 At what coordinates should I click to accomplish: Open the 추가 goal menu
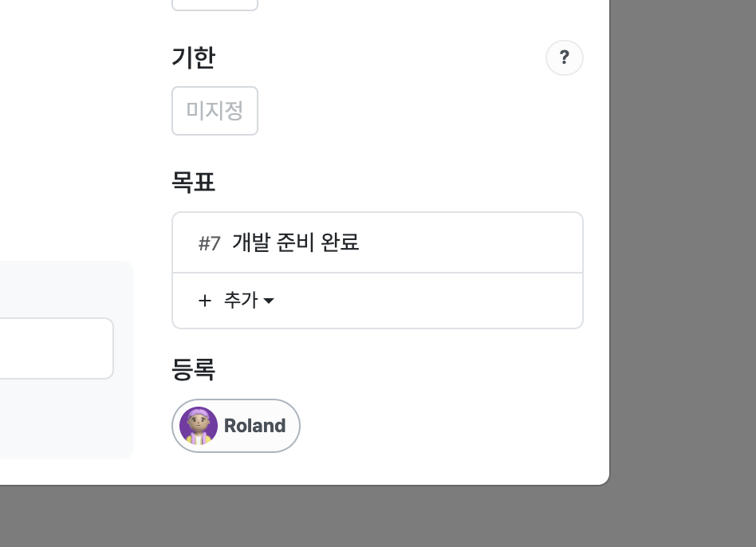coord(236,301)
